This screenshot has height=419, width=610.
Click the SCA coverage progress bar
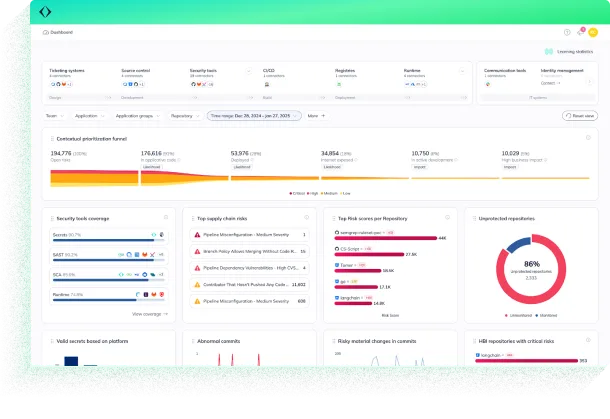108,280
